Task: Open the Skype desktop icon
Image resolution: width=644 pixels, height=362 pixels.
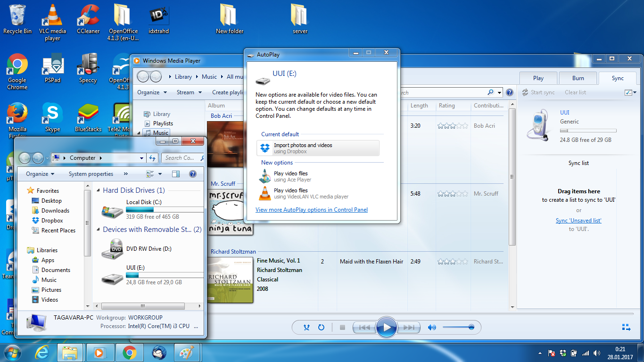Action: (52, 118)
